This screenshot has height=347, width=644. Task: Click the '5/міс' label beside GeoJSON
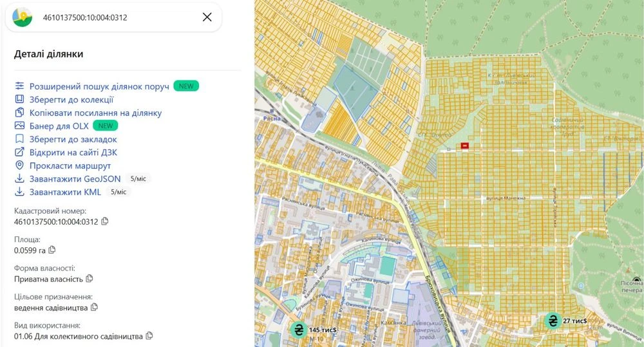[138, 178]
